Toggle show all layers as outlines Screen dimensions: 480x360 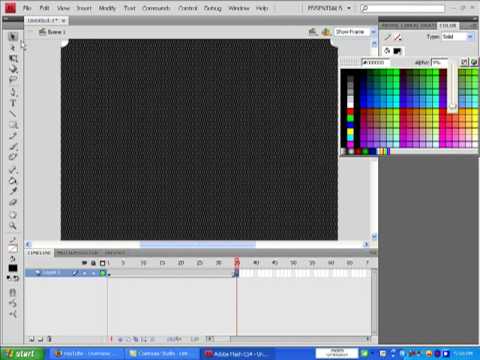[102, 263]
